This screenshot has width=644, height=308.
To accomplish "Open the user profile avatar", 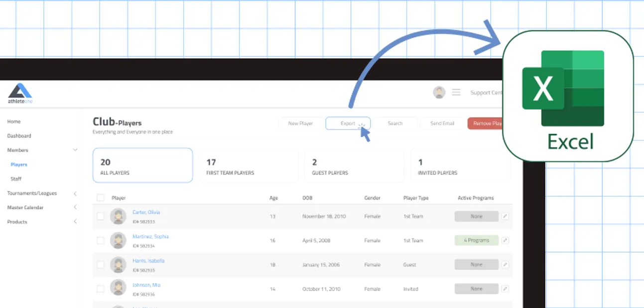I will click(x=439, y=92).
